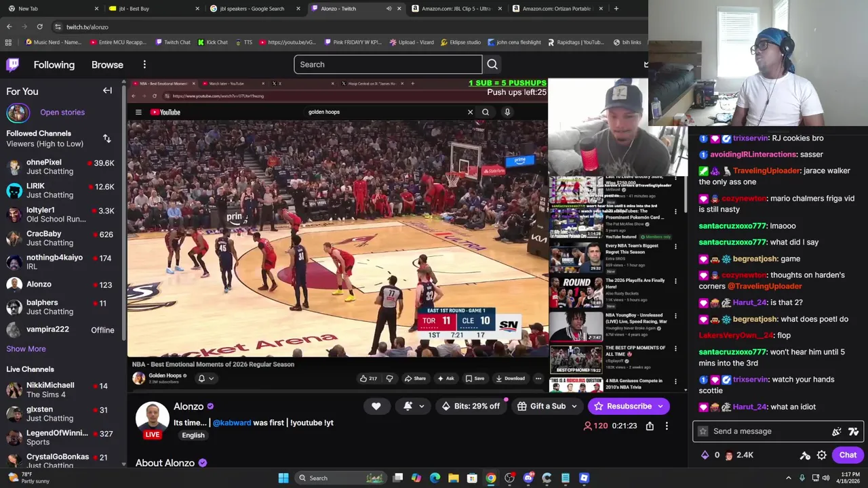Open the @kabward mention link
Screen dimensions: 868x488
click(232, 423)
